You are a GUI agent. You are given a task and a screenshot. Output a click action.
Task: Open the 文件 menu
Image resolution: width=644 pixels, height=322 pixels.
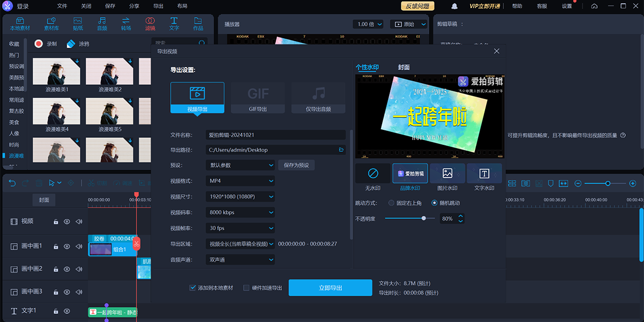coord(62,6)
